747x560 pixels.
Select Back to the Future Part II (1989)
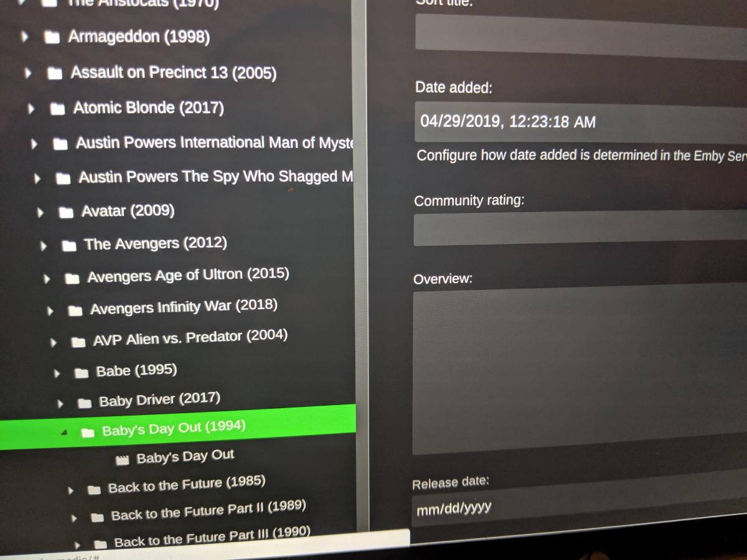pos(209,511)
